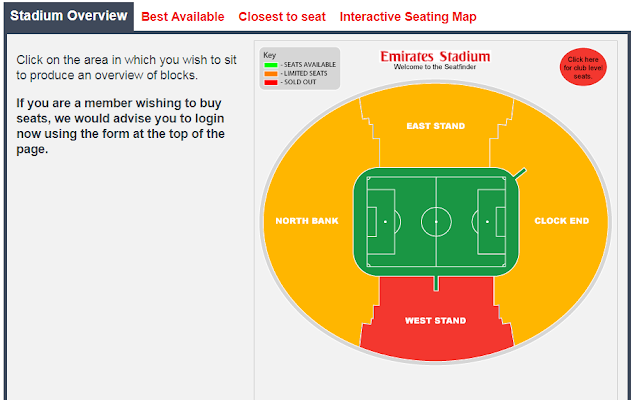Click the red Sold Out key swatch
640x400 pixels.
[270, 81]
